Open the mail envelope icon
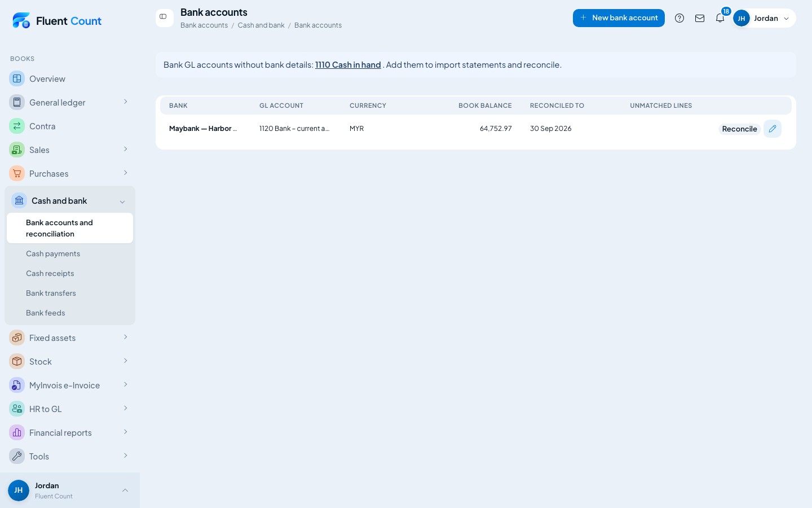812x508 pixels. coord(700,18)
